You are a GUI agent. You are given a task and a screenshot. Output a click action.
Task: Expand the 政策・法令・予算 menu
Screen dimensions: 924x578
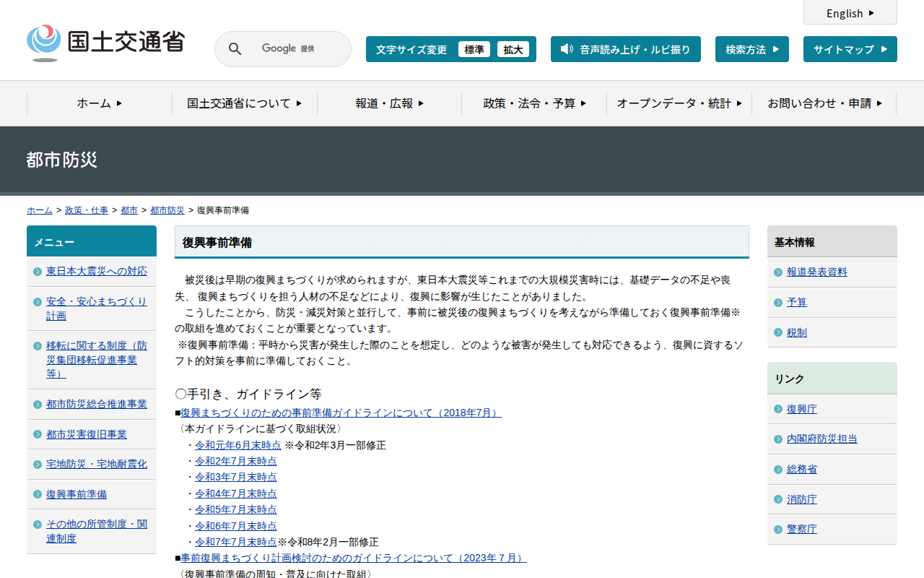(535, 103)
